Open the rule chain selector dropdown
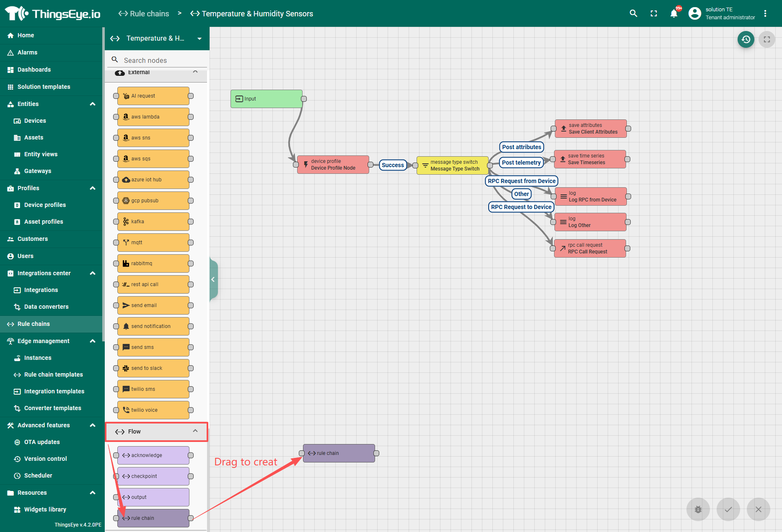The width and height of the screenshot is (782, 532). [x=199, y=39]
